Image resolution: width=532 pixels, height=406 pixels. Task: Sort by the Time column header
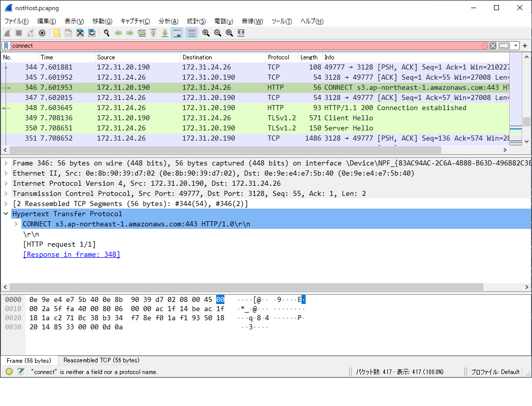67,57
